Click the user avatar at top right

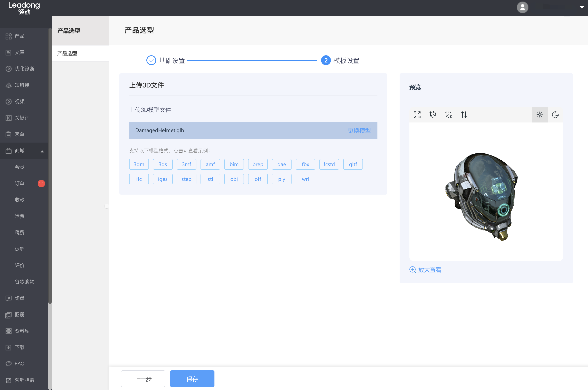point(522,7)
